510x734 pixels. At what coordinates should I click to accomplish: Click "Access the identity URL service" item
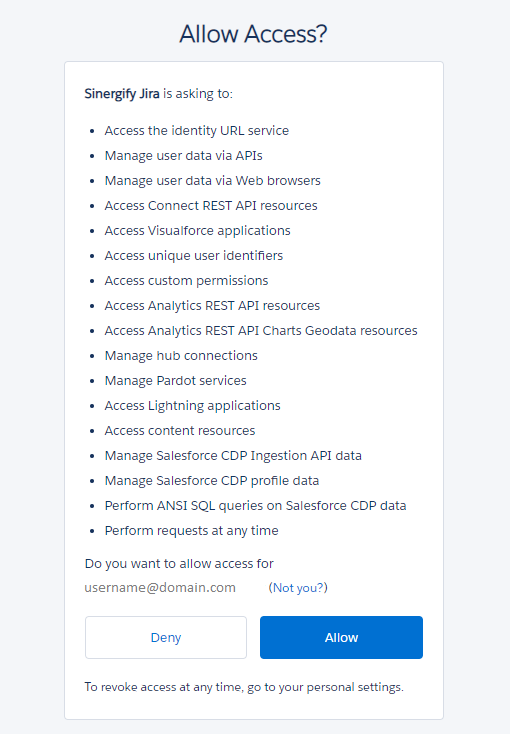pos(197,131)
